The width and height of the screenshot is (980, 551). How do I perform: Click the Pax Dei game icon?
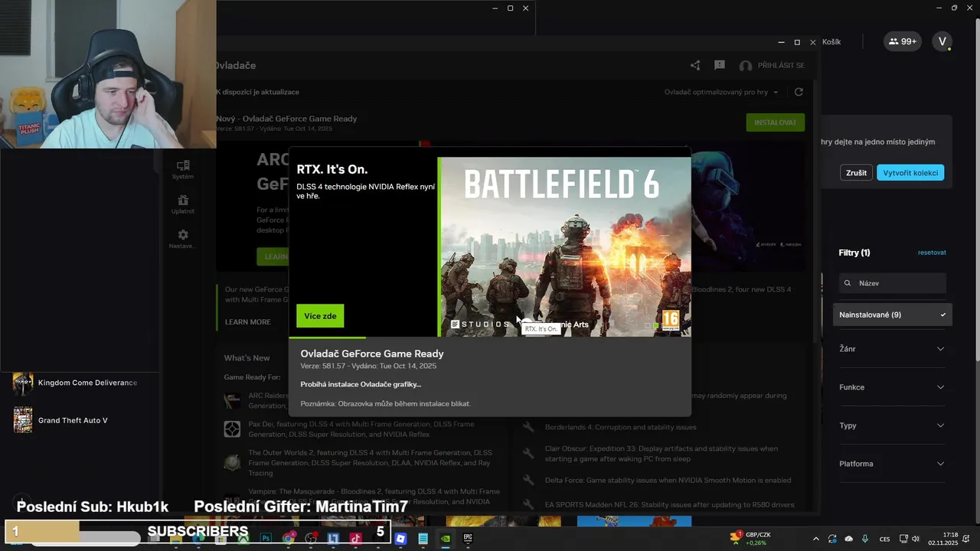click(x=232, y=429)
